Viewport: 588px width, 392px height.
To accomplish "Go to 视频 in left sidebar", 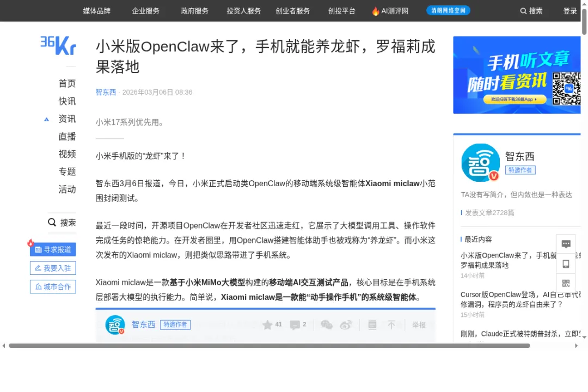I will (67, 154).
